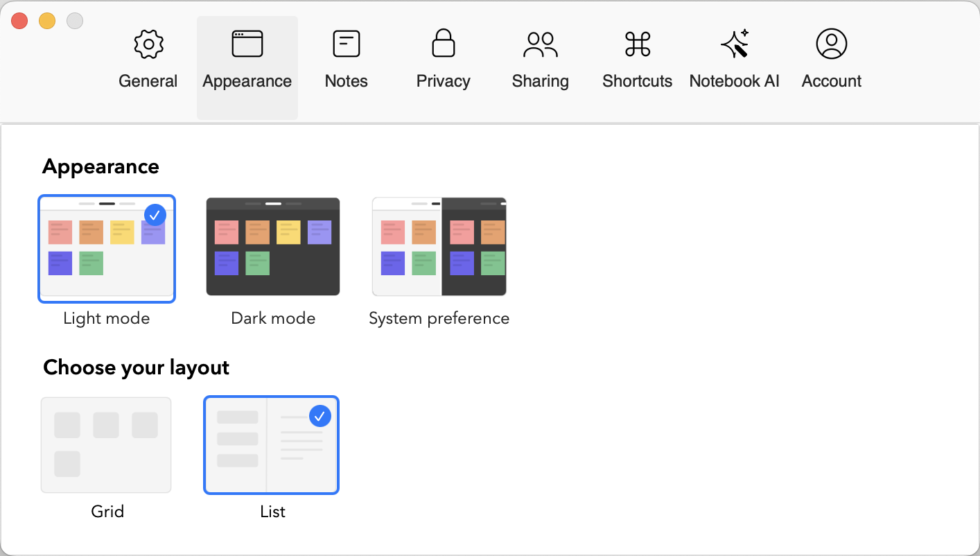Click the Grid label text
The width and height of the screenshot is (980, 556).
[x=107, y=512]
